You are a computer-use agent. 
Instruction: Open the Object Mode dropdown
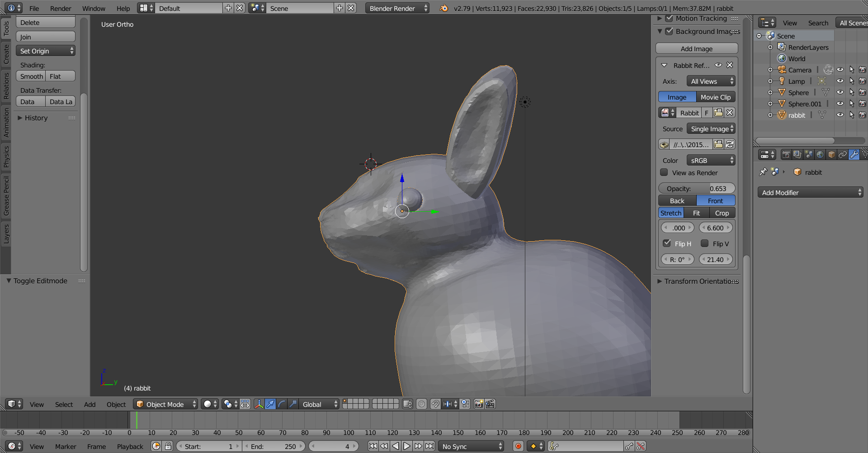(165, 404)
